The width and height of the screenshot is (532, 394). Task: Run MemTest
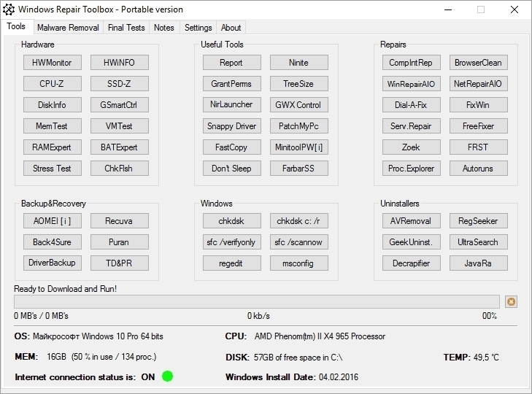point(53,126)
